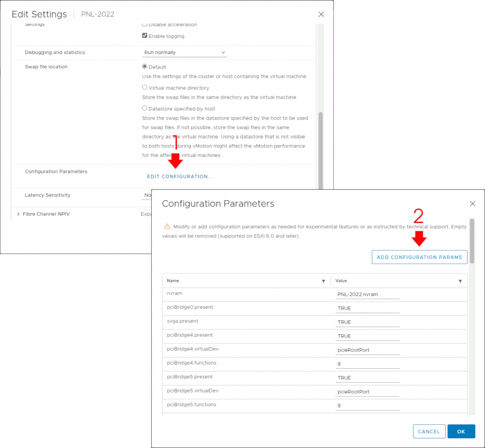485x448 pixels.
Task: Click the Name column filter icon
Action: pyautogui.click(x=323, y=281)
